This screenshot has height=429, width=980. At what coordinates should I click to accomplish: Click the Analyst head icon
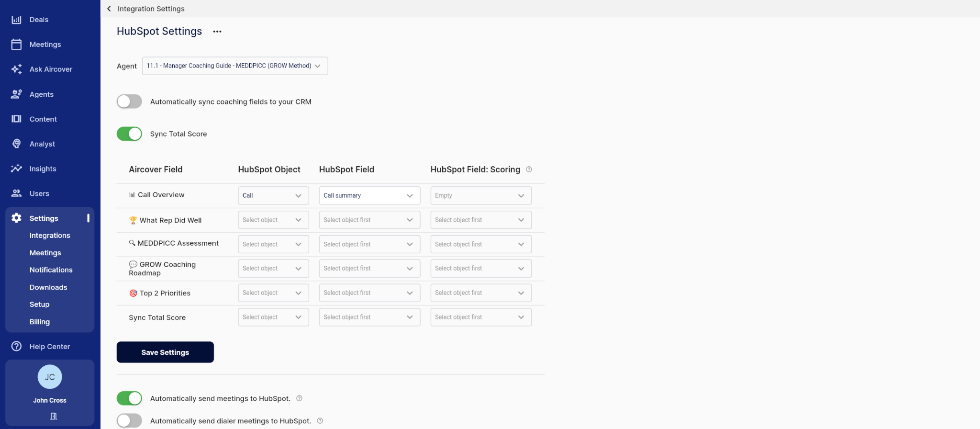pyautogui.click(x=16, y=144)
